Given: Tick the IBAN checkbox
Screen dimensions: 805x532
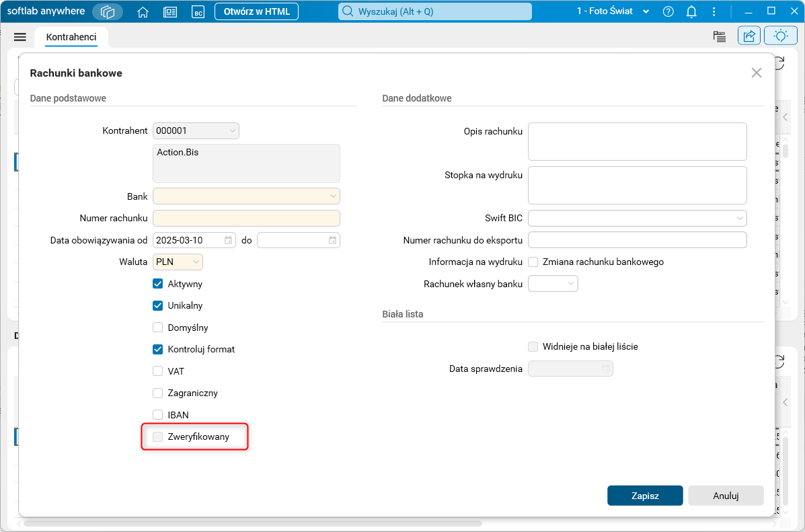Looking at the screenshot, I should [x=158, y=415].
